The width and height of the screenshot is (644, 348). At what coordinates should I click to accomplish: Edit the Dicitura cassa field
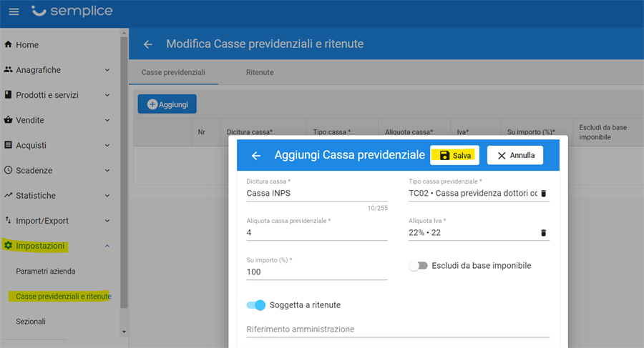pos(317,193)
